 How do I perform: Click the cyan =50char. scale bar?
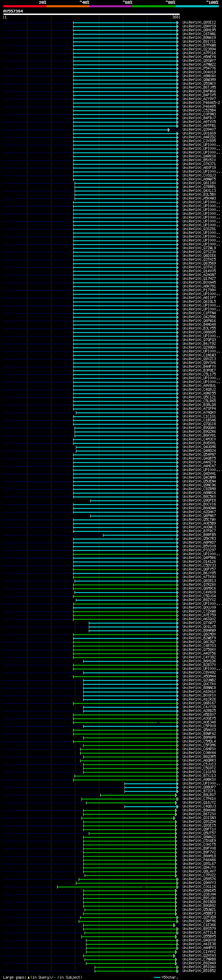pyautogui.click(x=157, y=977)
